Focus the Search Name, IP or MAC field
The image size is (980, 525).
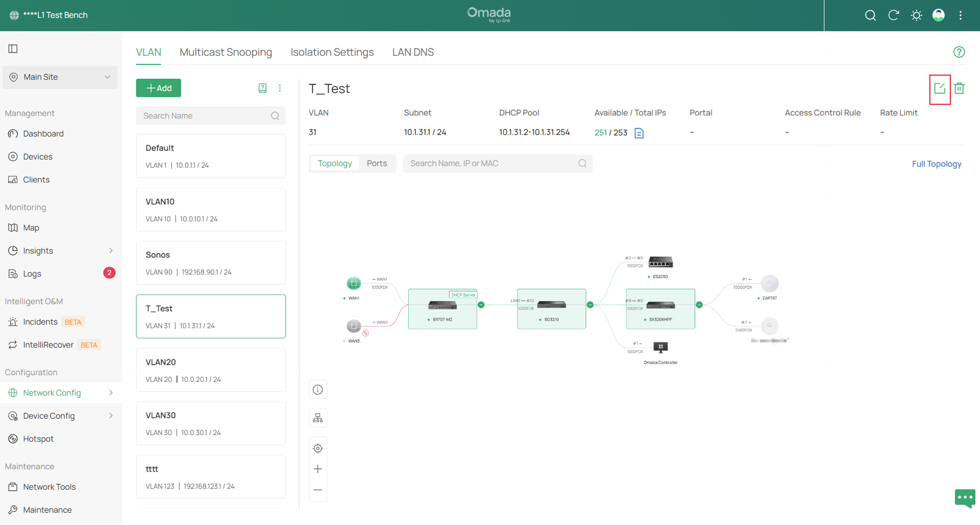(498, 163)
